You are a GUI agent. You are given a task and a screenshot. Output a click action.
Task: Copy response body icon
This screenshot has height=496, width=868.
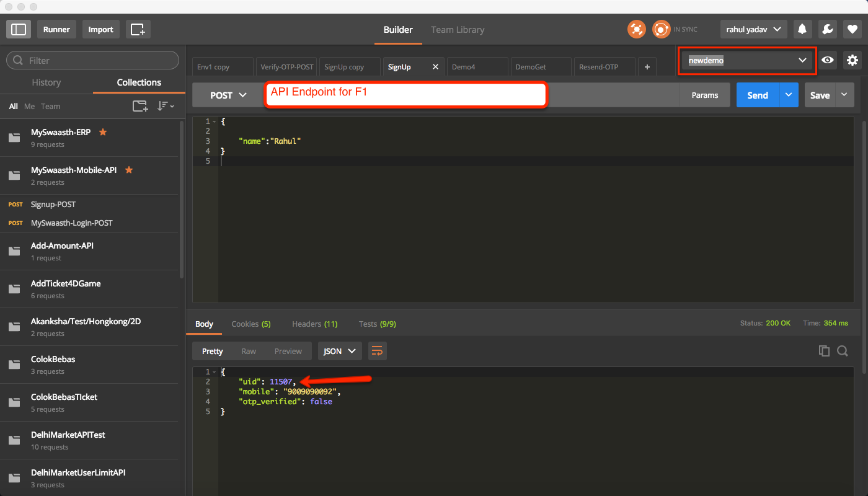pyautogui.click(x=824, y=351)
